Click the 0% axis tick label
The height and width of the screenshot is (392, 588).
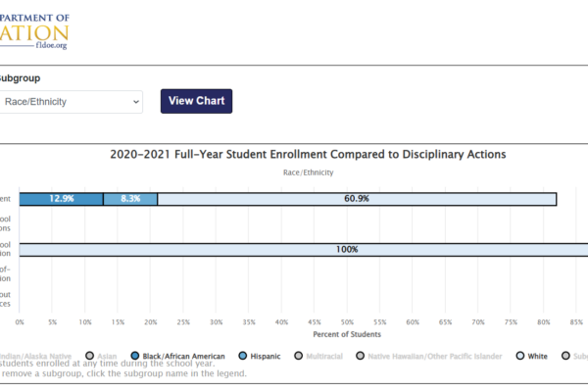pyautogui.click(x=20, y=322)
